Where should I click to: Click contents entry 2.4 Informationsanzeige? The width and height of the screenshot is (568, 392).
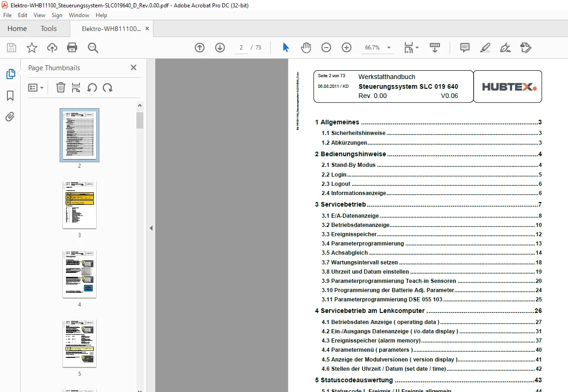coord(431,193)
